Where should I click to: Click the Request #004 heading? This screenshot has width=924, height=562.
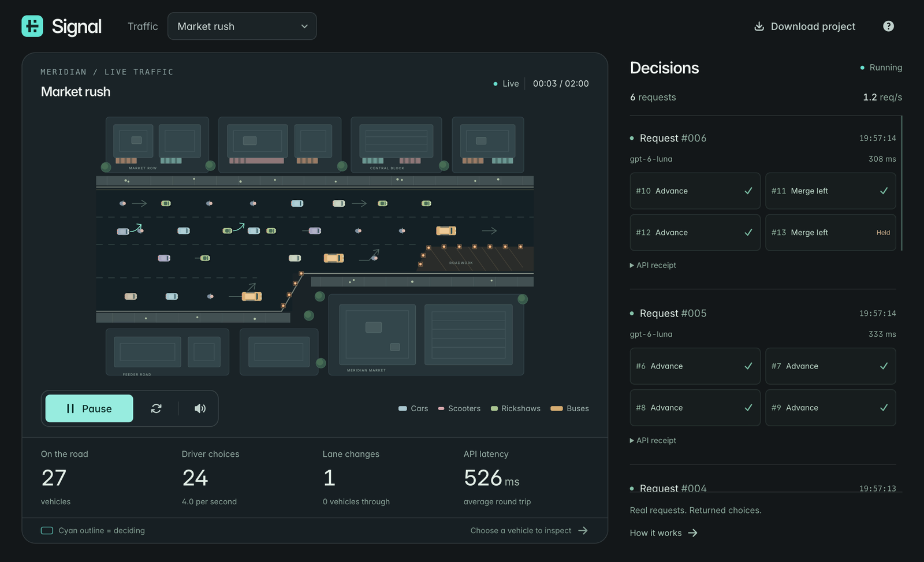(673, 488)
